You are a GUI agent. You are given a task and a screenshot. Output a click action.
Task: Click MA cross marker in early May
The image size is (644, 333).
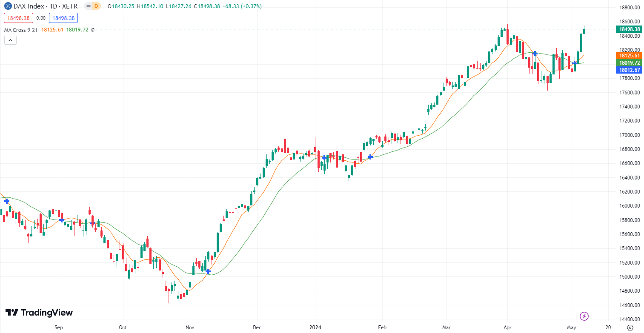[x=574, y=63]
